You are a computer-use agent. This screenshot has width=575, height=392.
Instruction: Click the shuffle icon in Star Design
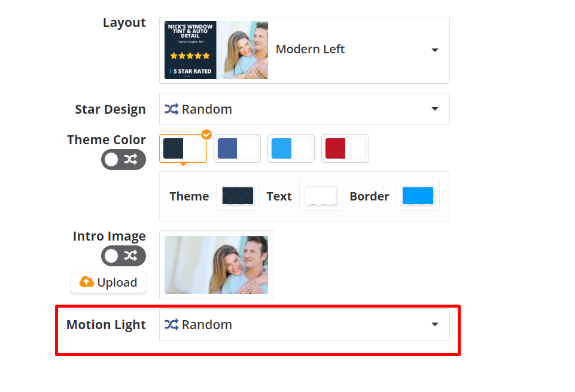(x=172, y=109)
